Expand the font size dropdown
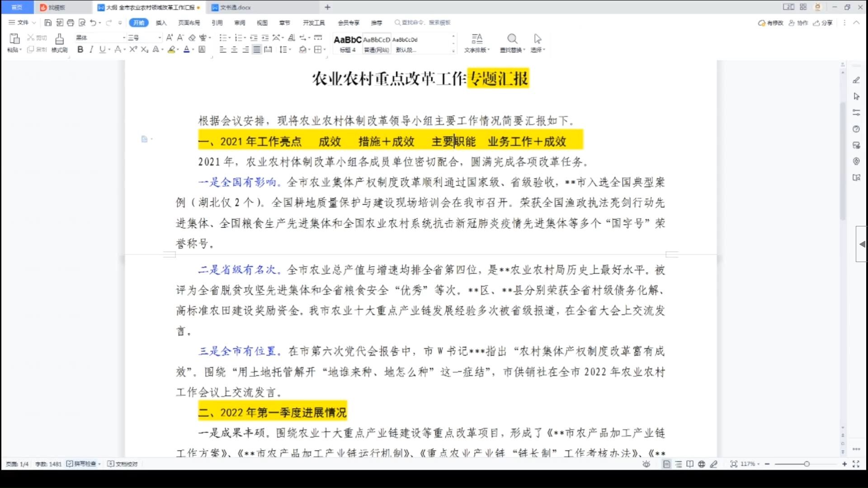This screenshot has width=868, height=488. pyautogui.click(x=159, y=38)
